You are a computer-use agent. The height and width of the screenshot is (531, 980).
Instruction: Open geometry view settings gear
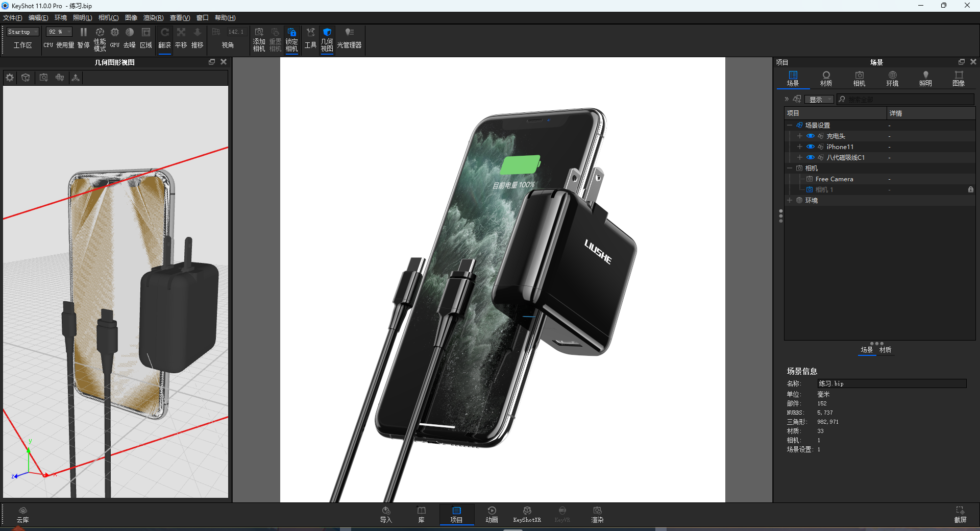pos(10,78)
